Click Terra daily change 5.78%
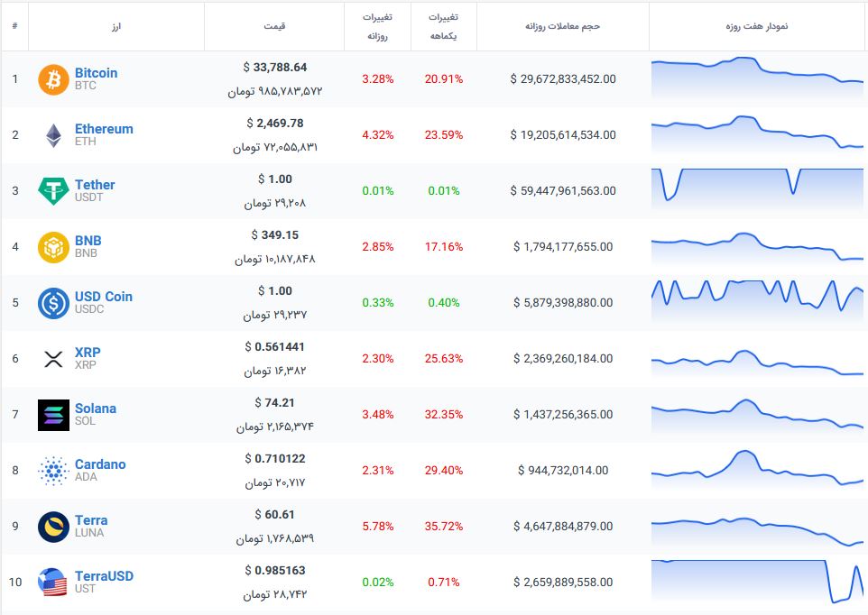This screenshot has width=868, height=615. (x=377, y=526)
